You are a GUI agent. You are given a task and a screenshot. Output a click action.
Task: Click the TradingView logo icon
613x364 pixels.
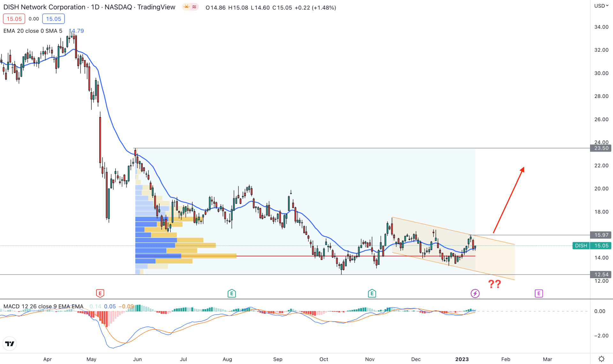10,344
